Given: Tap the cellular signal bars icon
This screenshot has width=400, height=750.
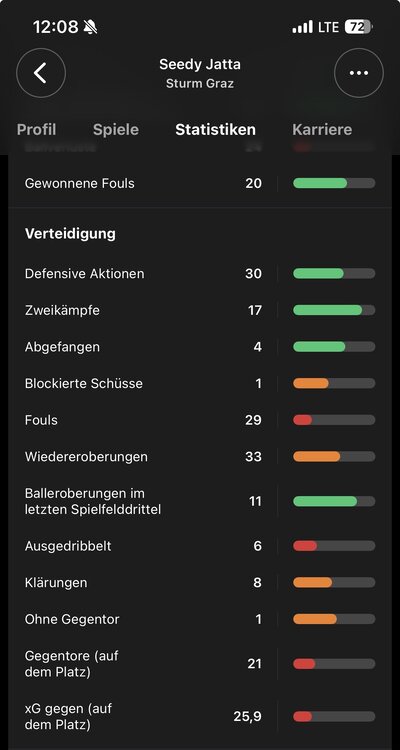Looking at the screenshot, I should 302,27.
